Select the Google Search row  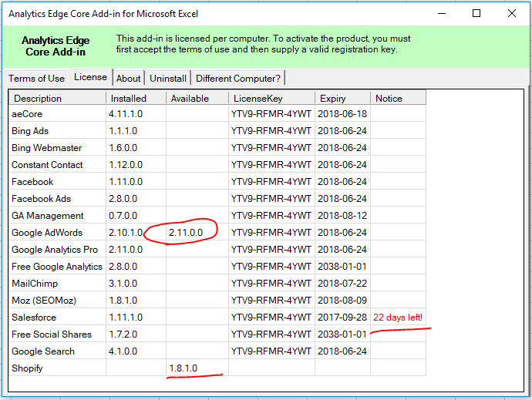click(x=217, y=351)
